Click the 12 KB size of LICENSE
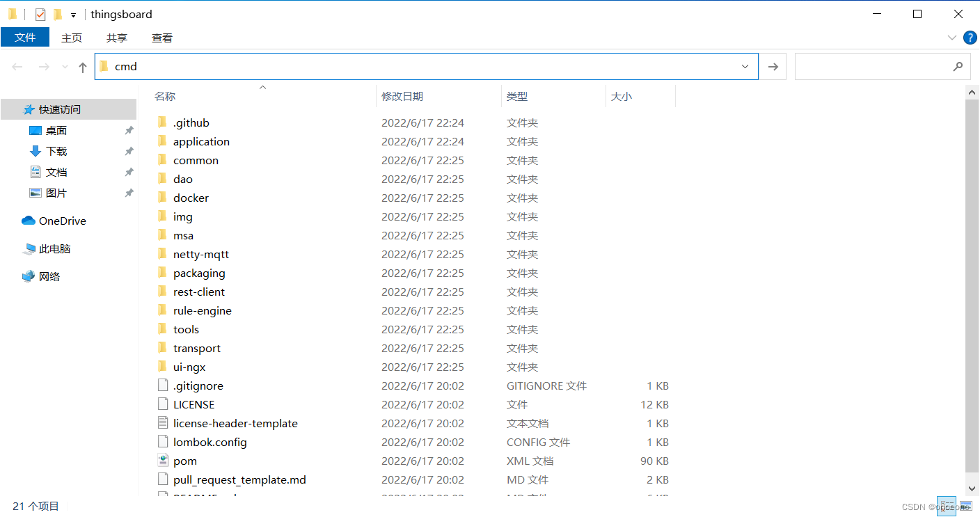 [x=654, y=404]
